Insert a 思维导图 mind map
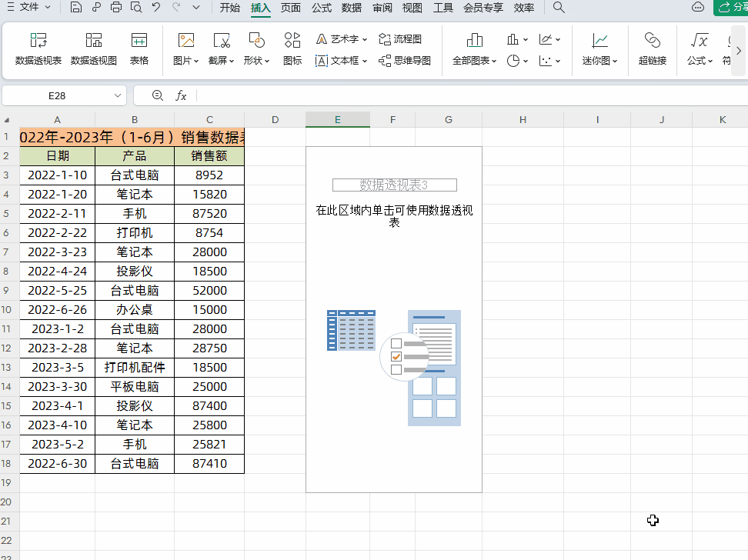 pos(405,61)
